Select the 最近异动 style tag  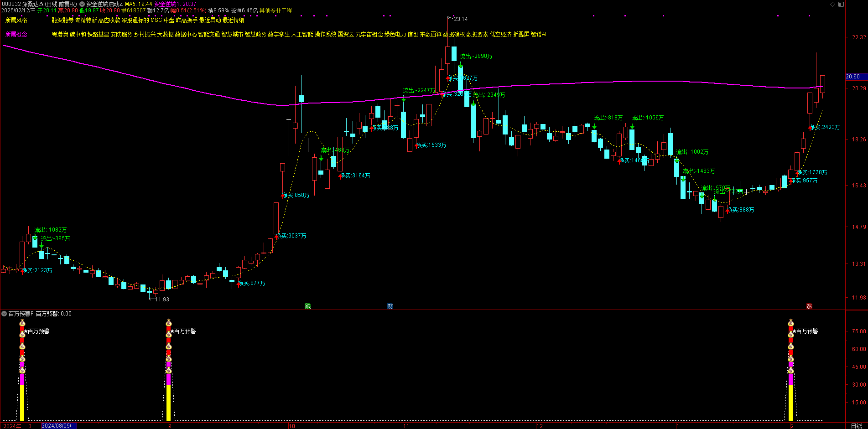(x=210, y=20)
